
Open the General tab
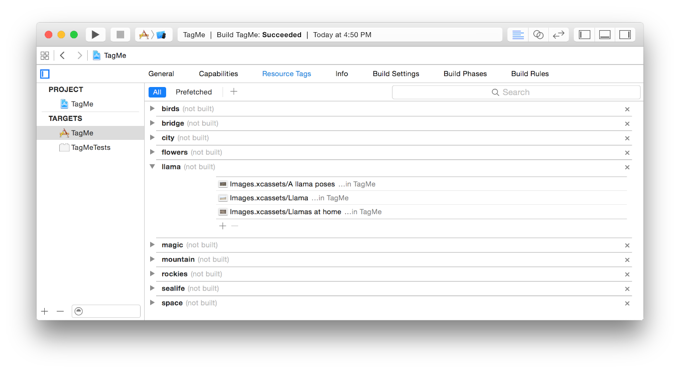click(161, 74)
